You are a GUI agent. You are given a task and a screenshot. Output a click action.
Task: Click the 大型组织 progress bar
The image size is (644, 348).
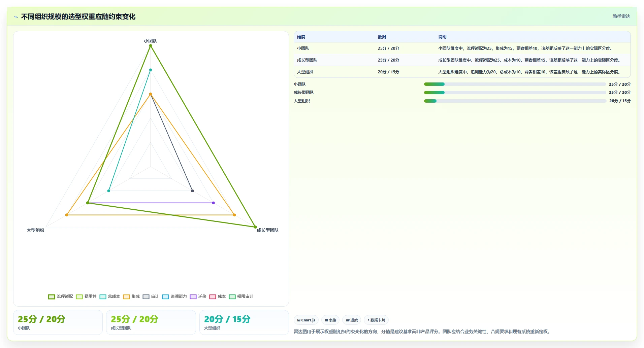click(515, 101)
